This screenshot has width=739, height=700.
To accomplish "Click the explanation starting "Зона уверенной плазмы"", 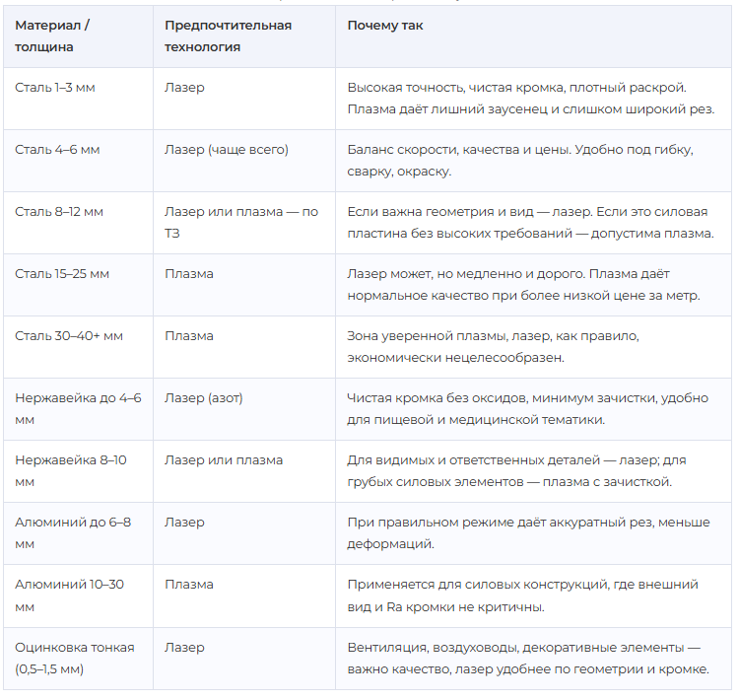I will (493, 347).
